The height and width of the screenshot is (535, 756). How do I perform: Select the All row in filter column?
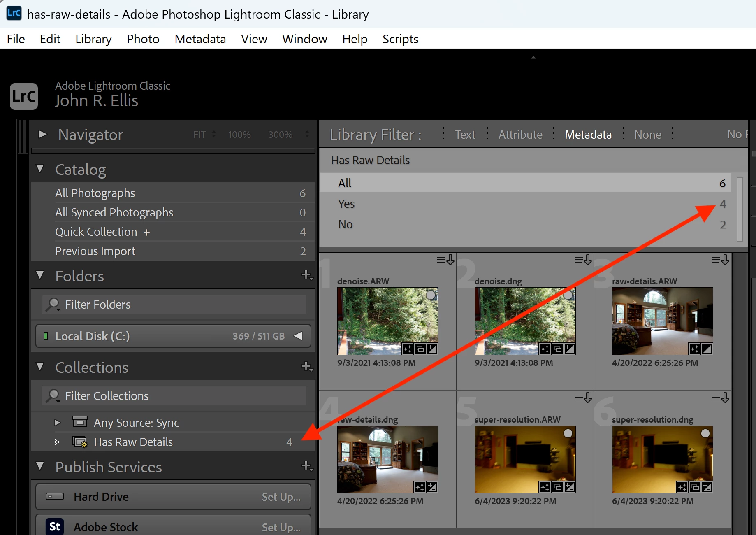click(x=526, y=183)
